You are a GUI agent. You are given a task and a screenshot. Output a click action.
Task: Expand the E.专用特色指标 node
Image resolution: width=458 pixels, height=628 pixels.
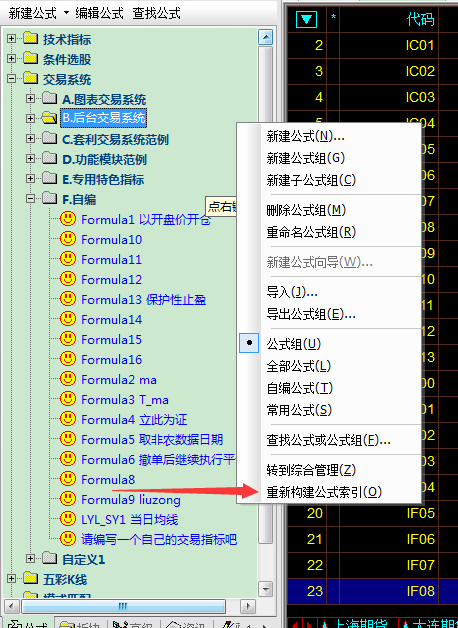click(x=31, y=179)
